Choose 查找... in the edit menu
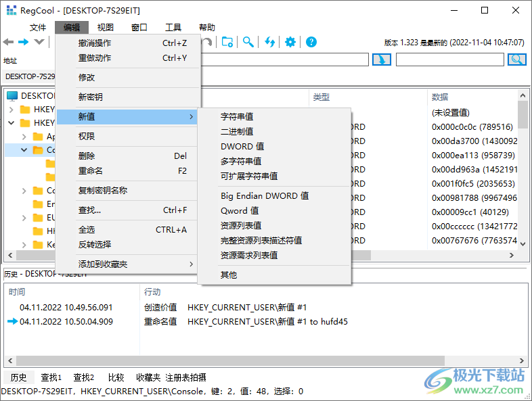 (127, 210)
